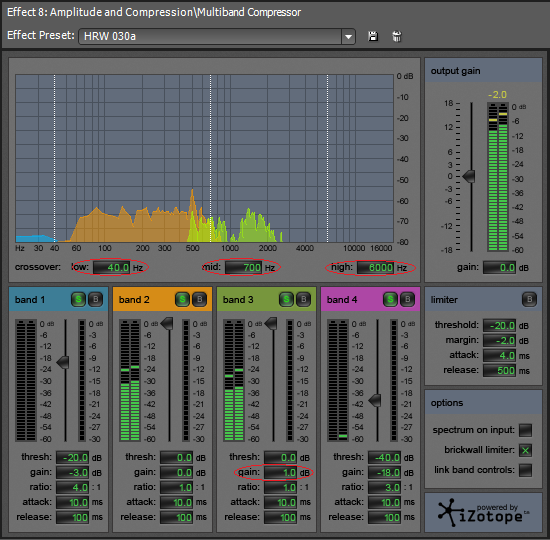550x540 pixels.
Task: Click the limiter threshold -20.0 dB field
Action: click(x=499, y=325)
